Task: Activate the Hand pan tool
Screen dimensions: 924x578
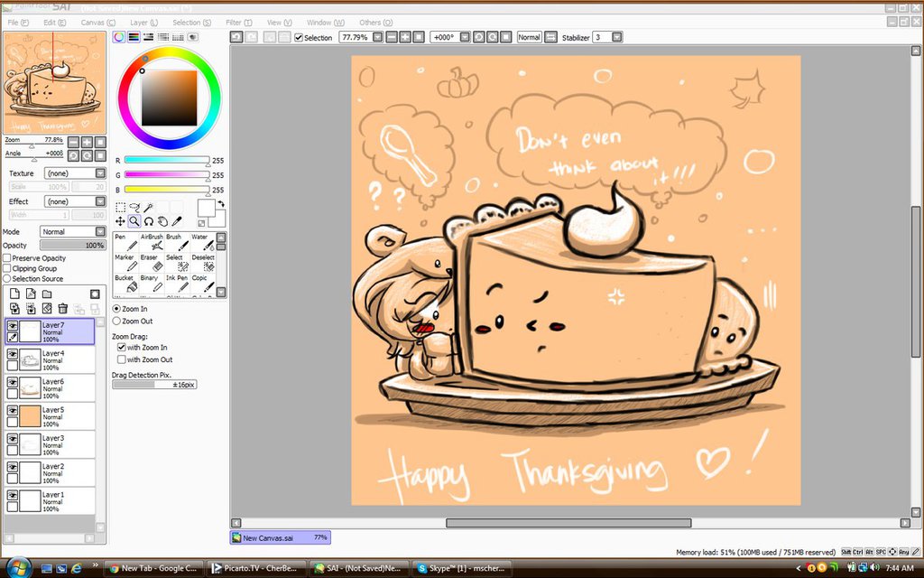Action: pyautogui.click(x=162, y=221)
